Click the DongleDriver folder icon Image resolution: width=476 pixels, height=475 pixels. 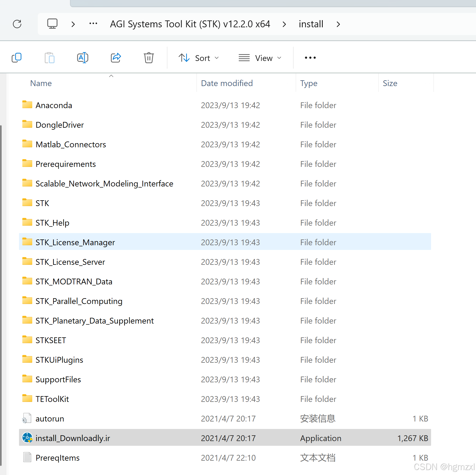(x=27, y=124)
